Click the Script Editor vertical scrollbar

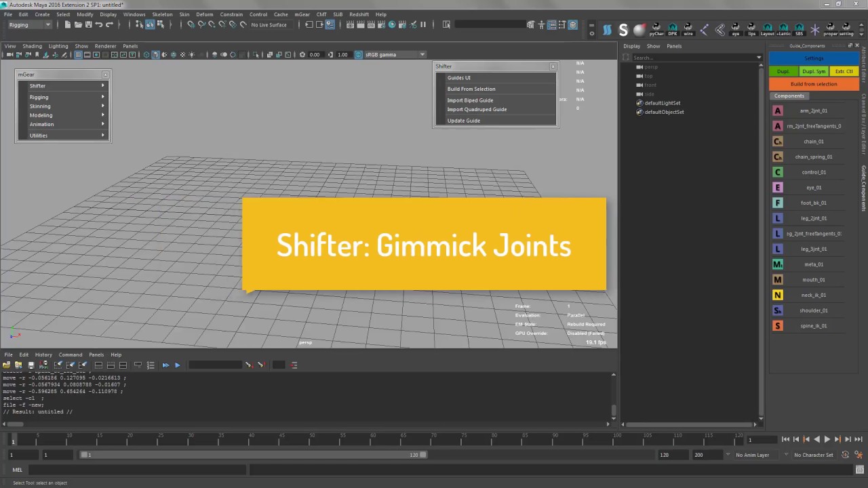[614, 410]
